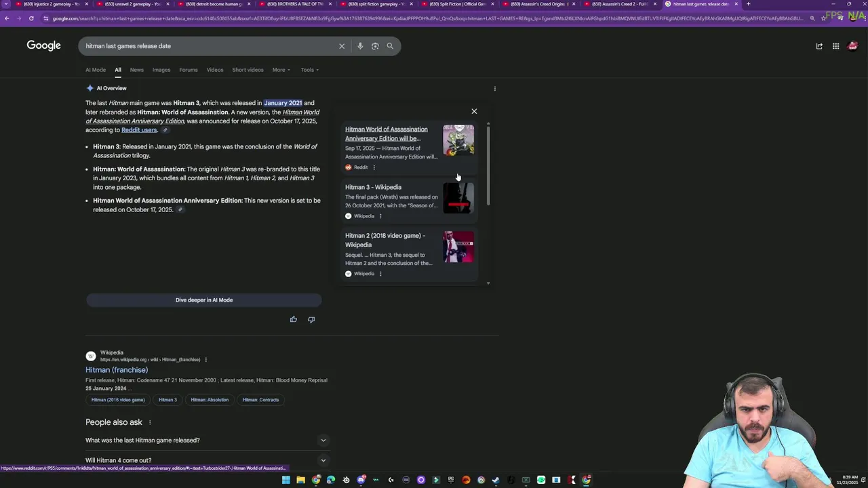Open the More dropdown in search filters
868x488 pixels.
(281, 70)
